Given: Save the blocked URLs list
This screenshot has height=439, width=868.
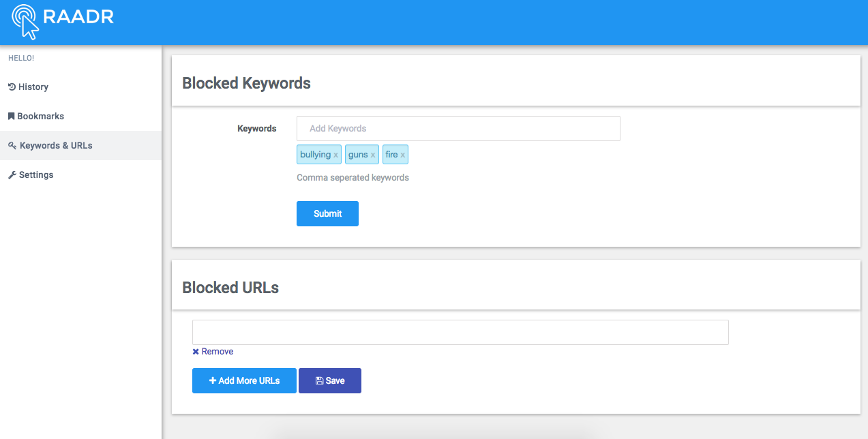Looking at the screenshot, I should pyautogui.click(x=330, y=381).
